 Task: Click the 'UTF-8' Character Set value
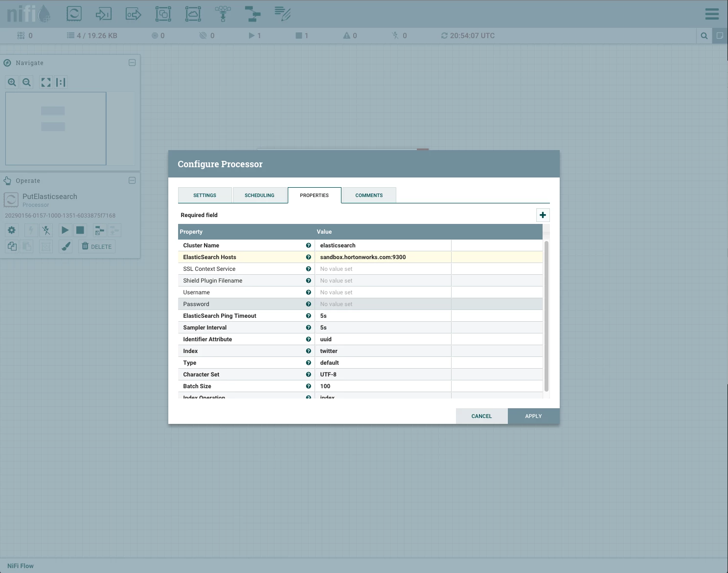[383, 375]
